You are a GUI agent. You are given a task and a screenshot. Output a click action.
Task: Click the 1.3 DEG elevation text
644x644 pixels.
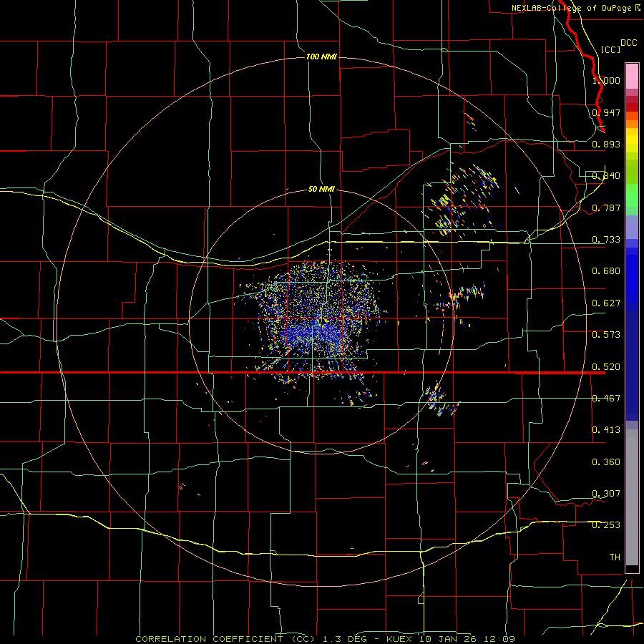345,639
